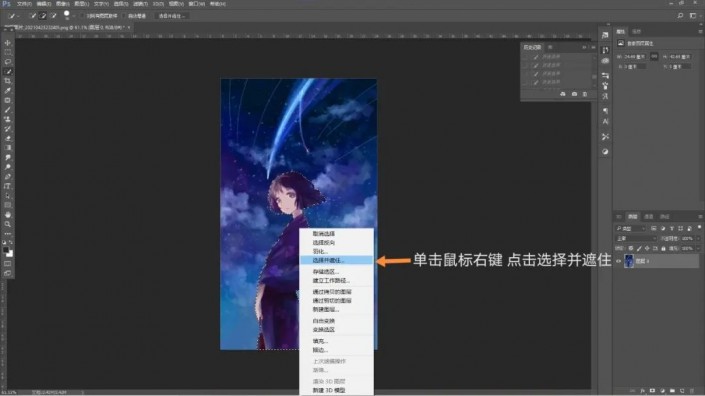
Task: Select the Brush tool
Action: coord(8,110)
